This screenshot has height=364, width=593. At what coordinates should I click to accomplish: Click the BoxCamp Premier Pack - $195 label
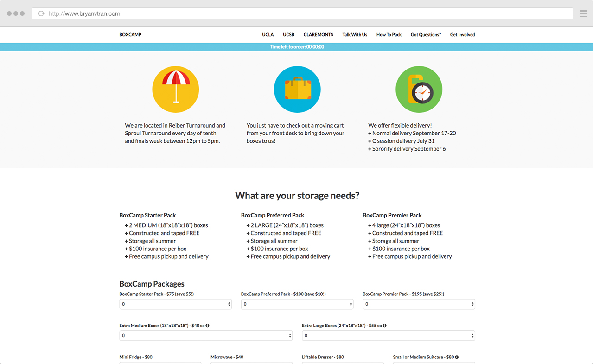(403, 294)
